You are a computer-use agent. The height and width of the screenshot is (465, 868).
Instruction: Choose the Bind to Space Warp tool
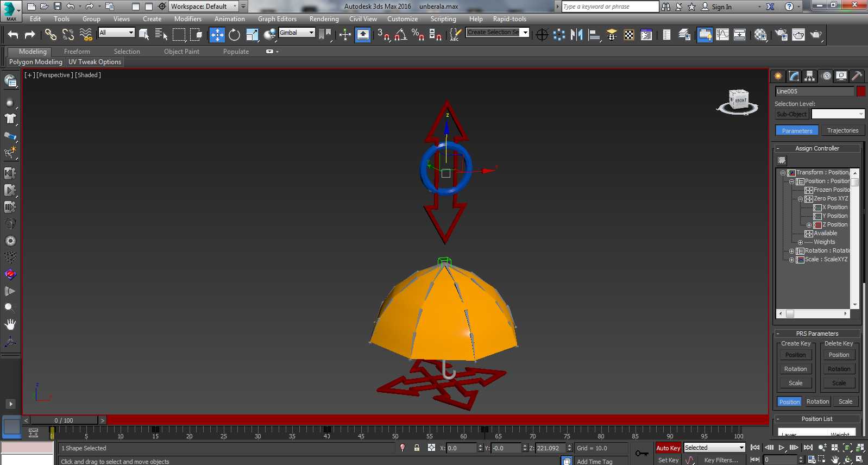coord(86,35)
